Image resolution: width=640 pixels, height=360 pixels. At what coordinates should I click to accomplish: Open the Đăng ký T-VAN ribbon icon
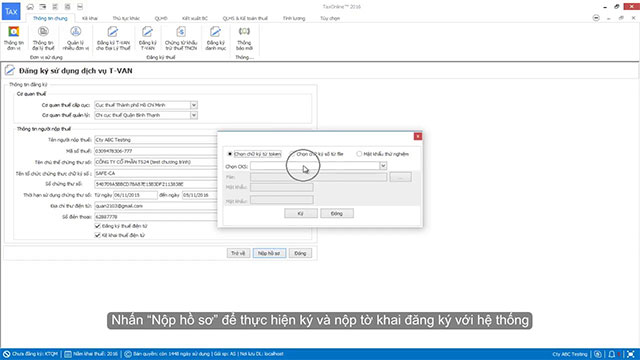coord(147,38)
